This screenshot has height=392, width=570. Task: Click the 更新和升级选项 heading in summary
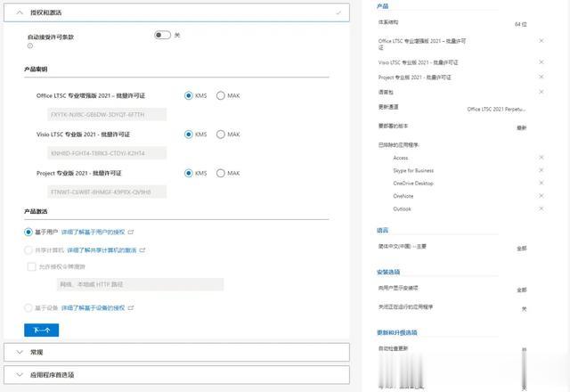397,332
